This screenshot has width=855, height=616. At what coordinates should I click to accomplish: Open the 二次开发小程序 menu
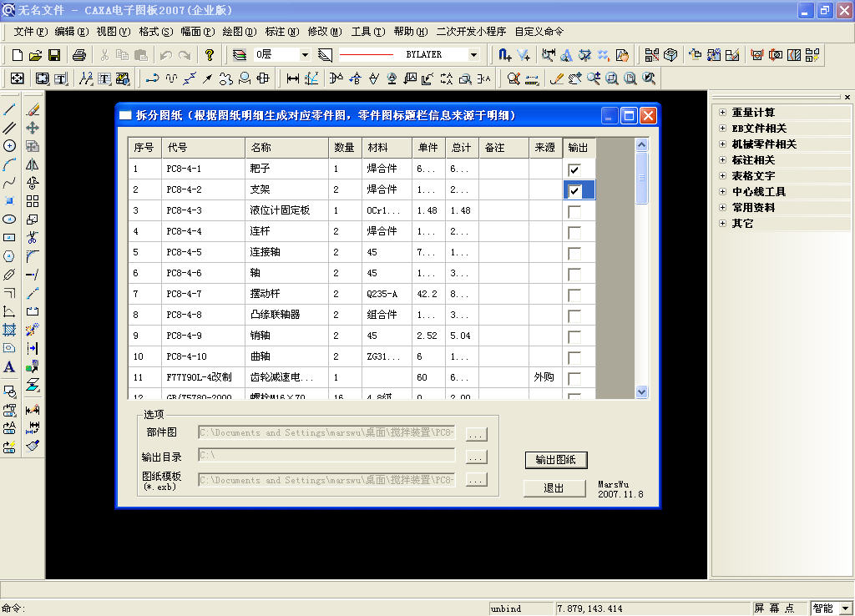(x=471, y=32)
